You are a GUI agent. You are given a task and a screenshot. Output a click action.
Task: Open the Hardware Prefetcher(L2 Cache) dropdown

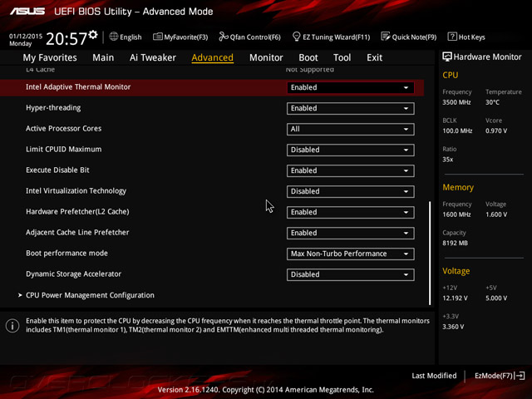click(350, 213)
